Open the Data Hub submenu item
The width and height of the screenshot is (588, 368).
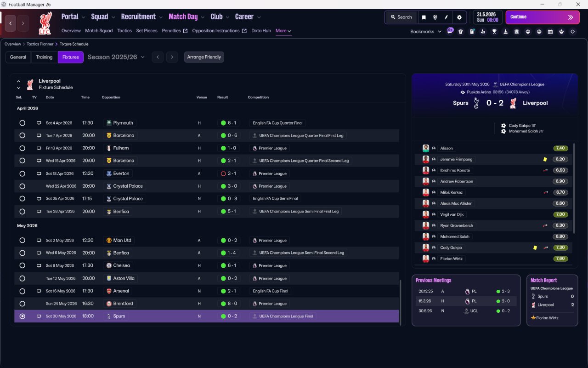(x=261, y=31)
